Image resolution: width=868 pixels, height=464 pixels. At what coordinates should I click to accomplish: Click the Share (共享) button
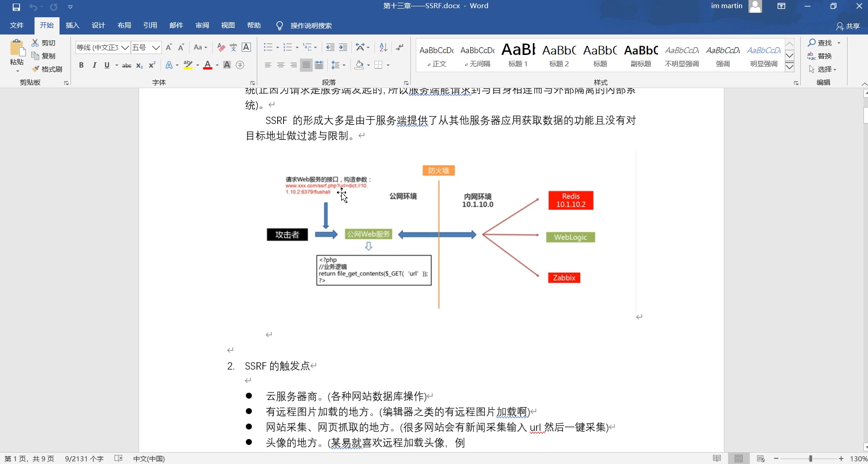[848, 26]
